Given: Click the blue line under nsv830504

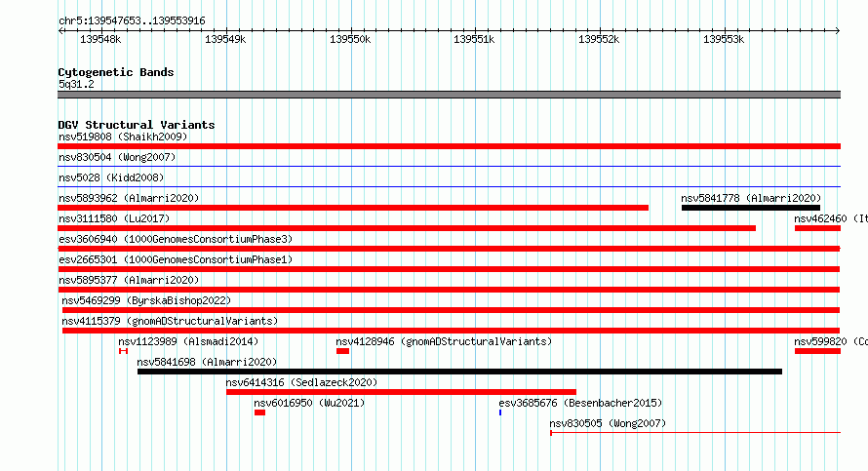Looking at the screenshot, I should click(x=449, y=166).
